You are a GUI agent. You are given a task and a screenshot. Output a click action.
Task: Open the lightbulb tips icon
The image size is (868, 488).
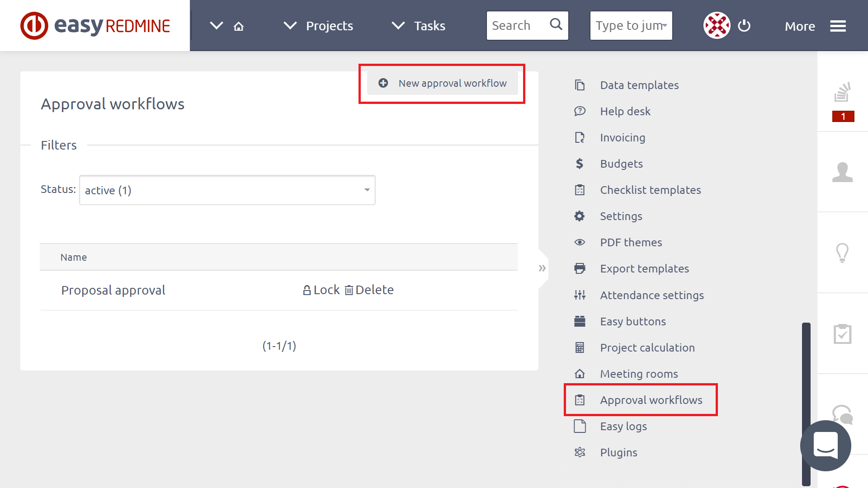pyautogui.click(x=843, y=253)
